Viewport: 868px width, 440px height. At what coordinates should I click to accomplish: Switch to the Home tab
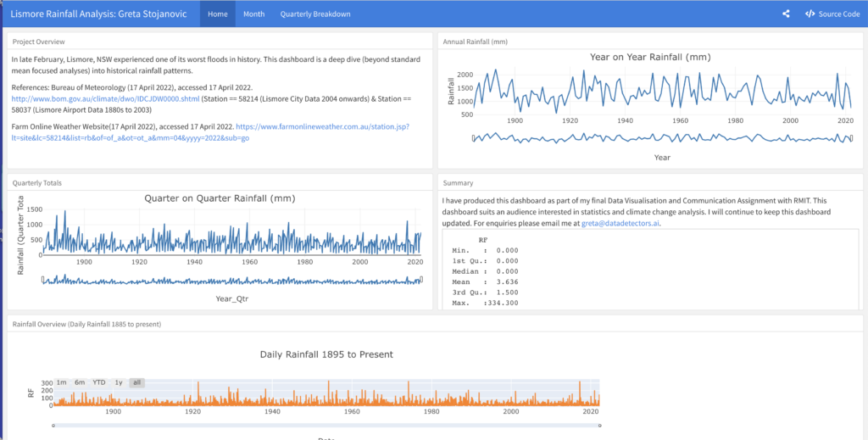point(217,14)
